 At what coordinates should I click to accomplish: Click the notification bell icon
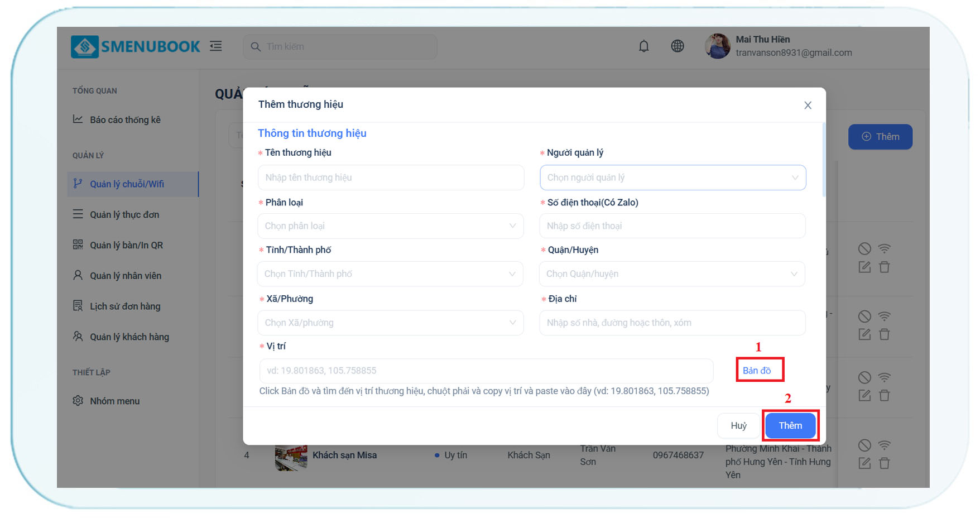[x=643, y=46]
